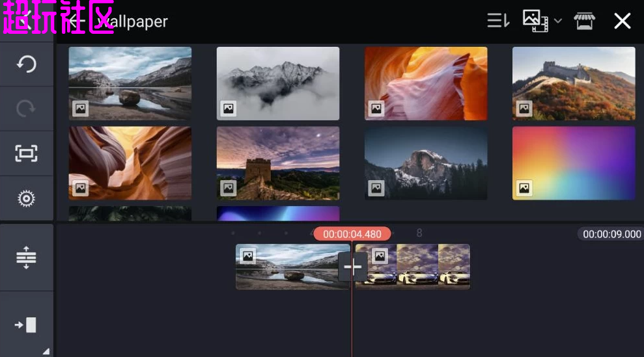Viewport: 644px width, 357px height.
Task: Pick the rainbow gradient wallpaper
Action: tap(574, 163)
